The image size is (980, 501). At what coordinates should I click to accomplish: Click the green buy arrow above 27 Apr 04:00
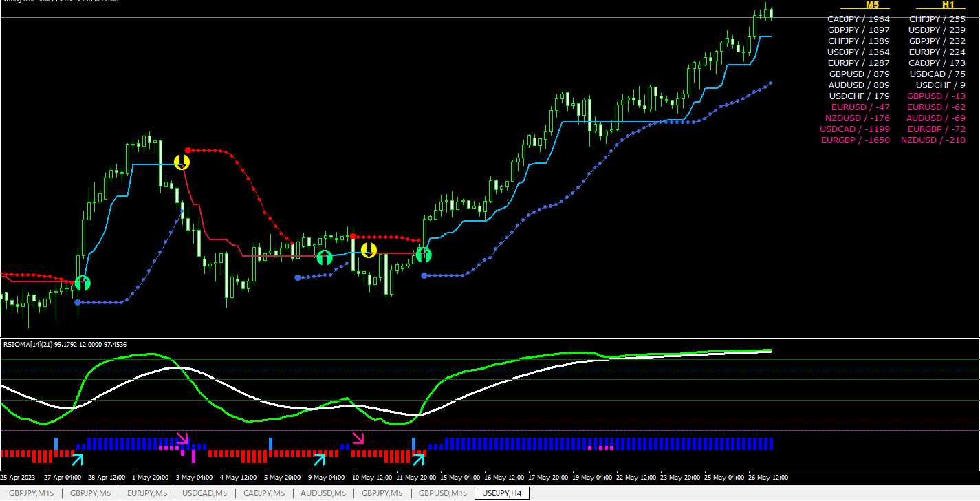coord(83,283)
